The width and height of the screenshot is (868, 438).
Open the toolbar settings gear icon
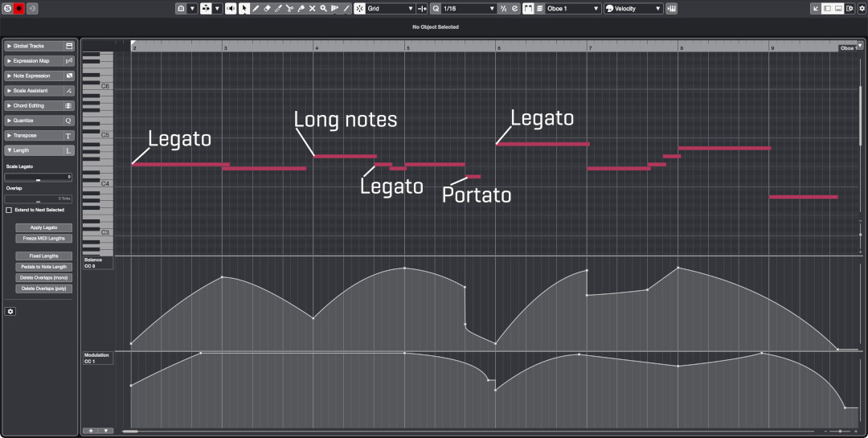click(862, 9)
